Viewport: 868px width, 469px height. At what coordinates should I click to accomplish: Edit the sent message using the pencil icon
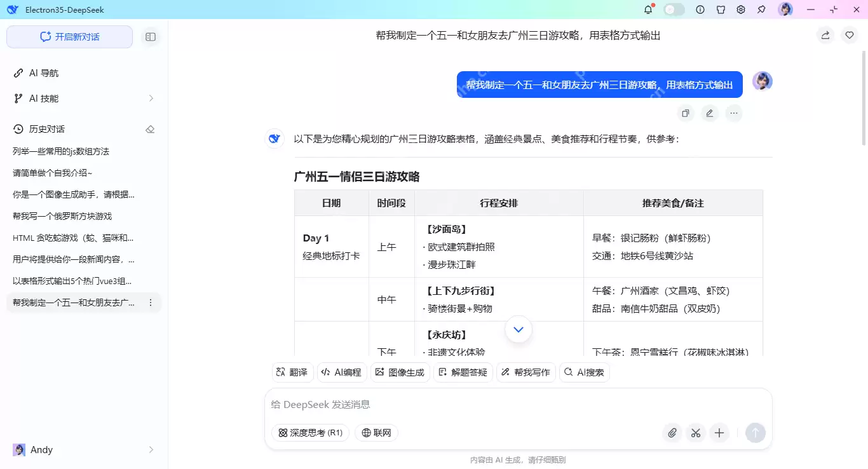[709, 113]
